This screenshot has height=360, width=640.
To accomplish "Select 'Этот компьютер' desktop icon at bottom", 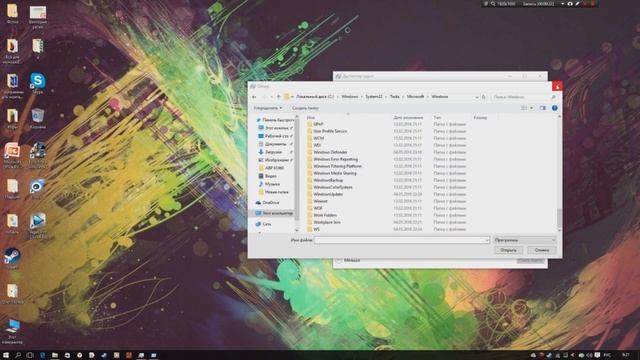I will click(13, 331).
